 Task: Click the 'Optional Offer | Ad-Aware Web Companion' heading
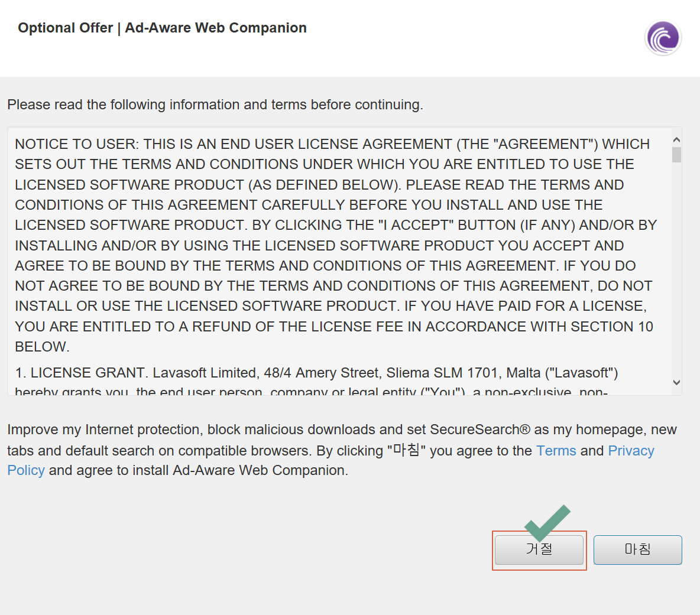click(x=162, y=28)
